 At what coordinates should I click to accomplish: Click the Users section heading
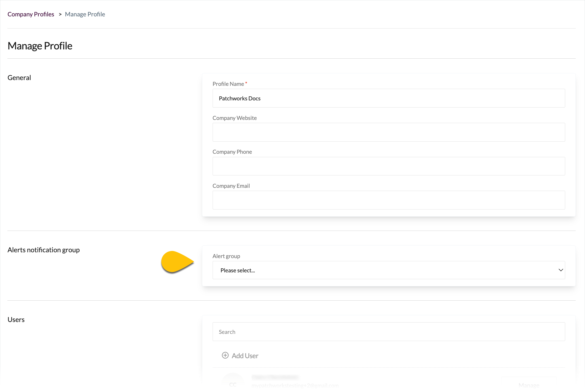16,320
